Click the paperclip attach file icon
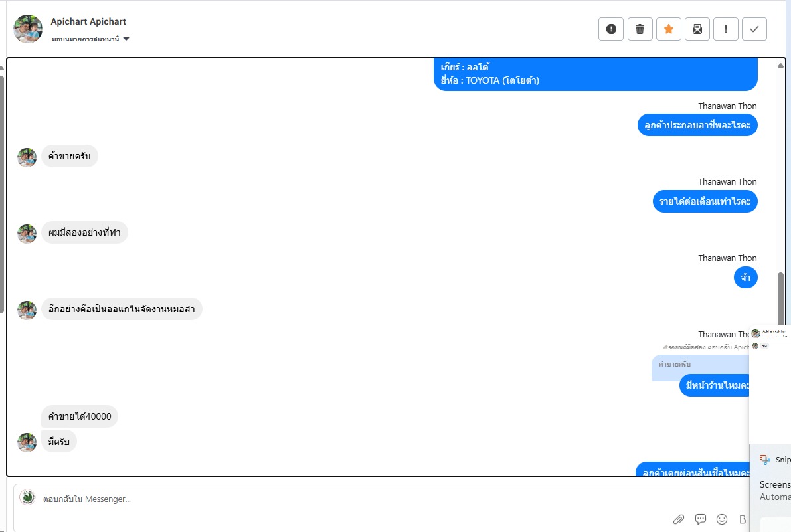Image resolution: width=791 pixels, height=532 pixels. click(x=679, y=519)
